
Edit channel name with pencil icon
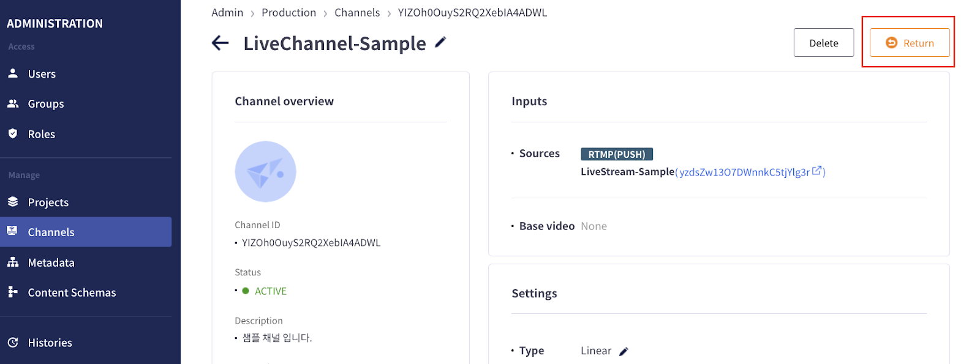[440, 42]
